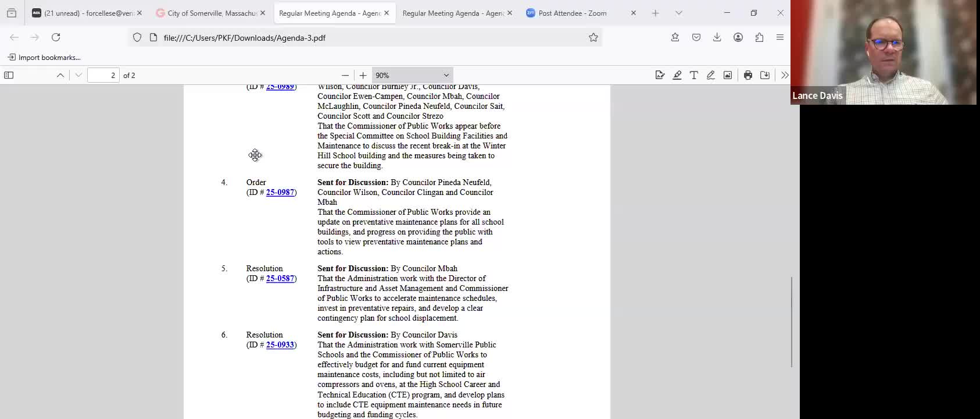Click the page number input field
Viewport: 980px width, 419px height.
pyautogui.click(x=103, y=75)
